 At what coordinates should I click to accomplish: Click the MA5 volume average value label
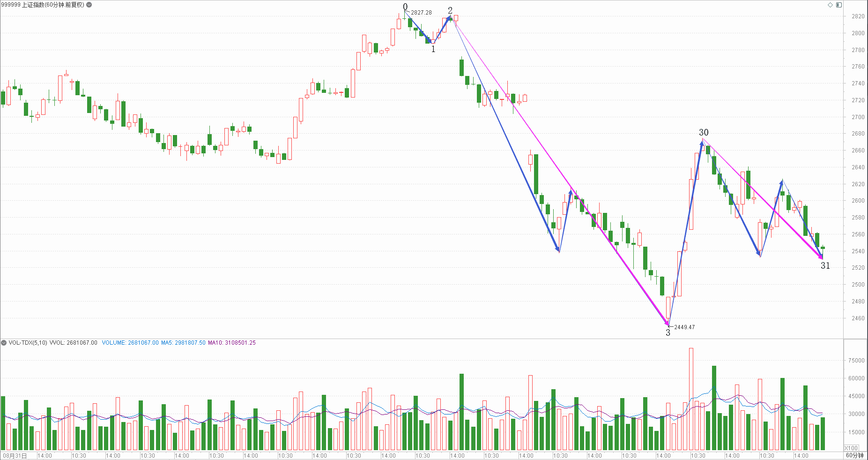pyautogui.click(x=183, y=343)
